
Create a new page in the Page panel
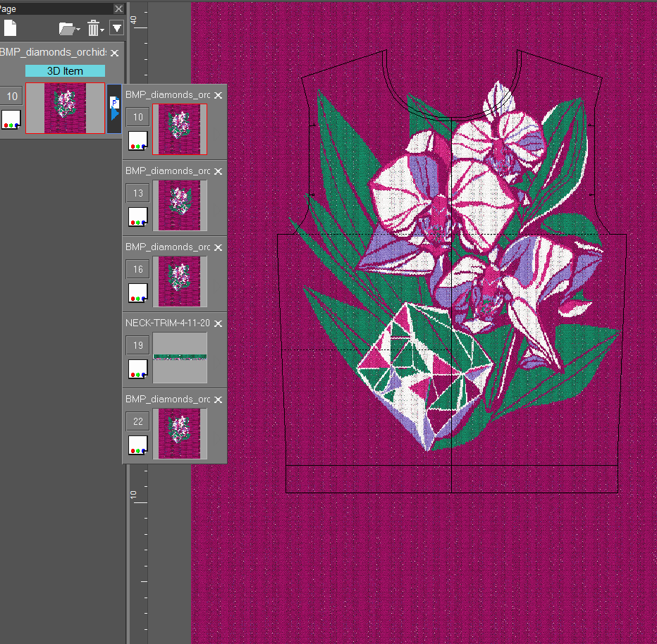[10, 28]
